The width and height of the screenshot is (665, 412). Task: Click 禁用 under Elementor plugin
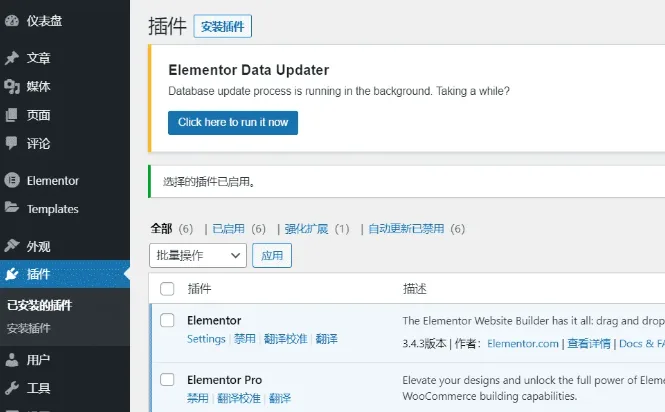(x=245, y=339)
